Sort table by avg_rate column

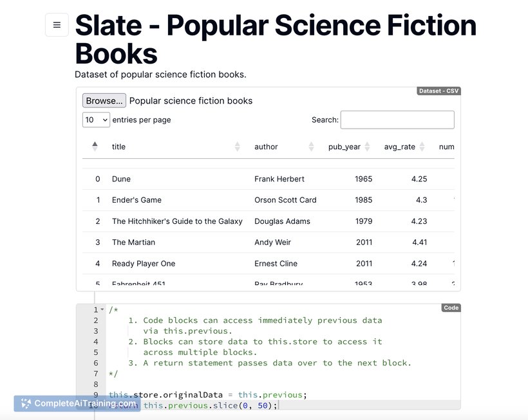422,146
